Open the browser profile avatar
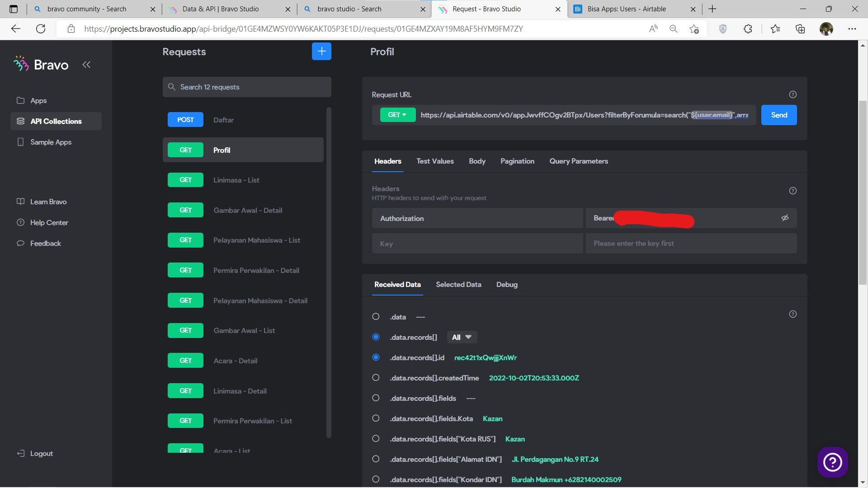The height and width of the screenshot is (488, 868). [x=826, y=29]
